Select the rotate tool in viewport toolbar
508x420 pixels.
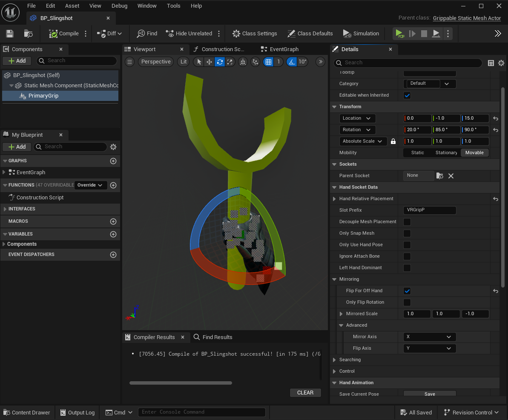coord(220,62)
